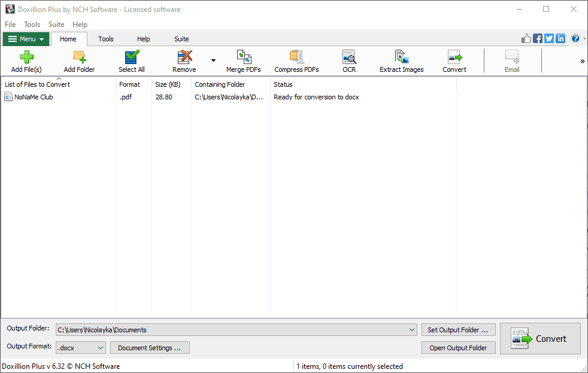This screenshot has height=373, width=588.
Task: Sort by the Containing Folder column header
Action: click(231, 84)
